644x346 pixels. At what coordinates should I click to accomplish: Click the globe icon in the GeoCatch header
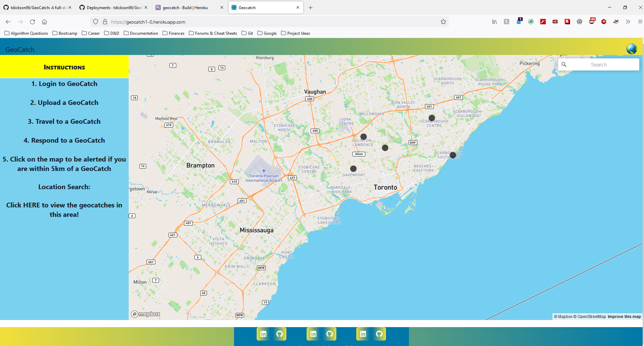point(632,49)
